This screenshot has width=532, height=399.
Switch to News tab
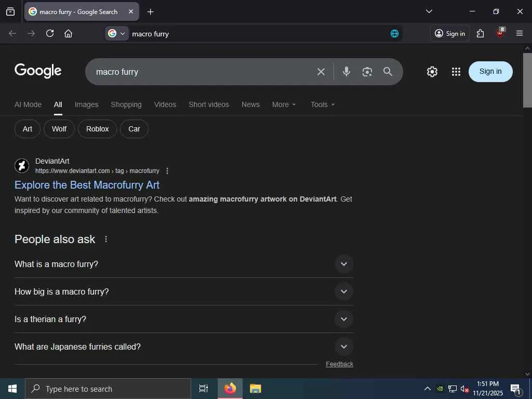pos(250,104)
